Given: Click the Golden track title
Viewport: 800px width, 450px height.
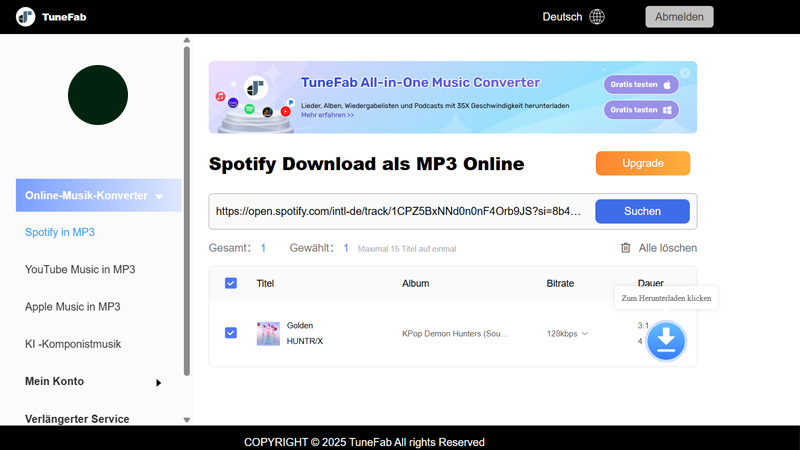Looking at the screenshot, I should (300, 326).
